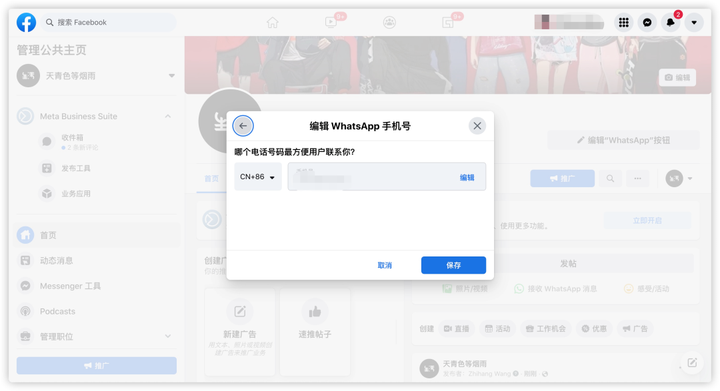Select 首页 in the left sidebar
The width and height of the screenshot is (720, 391).
pos(96,235)
